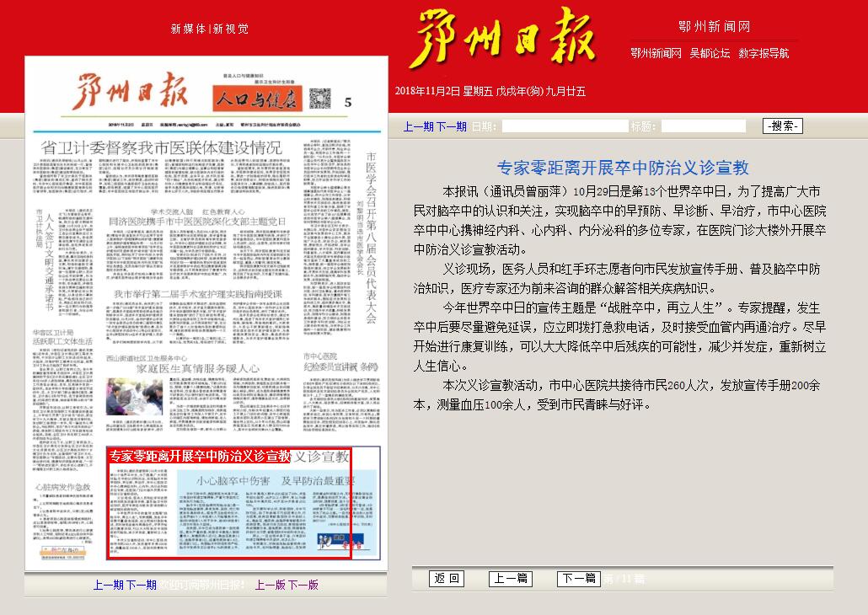Open the vertical headline 市医学会召开第八届会员代表大会
868x615 pixels.
point(371,238)
